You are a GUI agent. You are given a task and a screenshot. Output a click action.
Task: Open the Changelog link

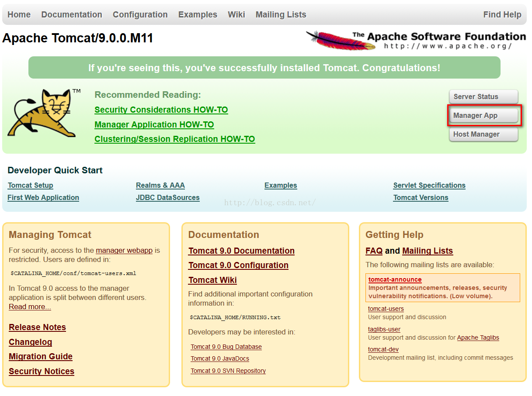(x=31, y=342)
